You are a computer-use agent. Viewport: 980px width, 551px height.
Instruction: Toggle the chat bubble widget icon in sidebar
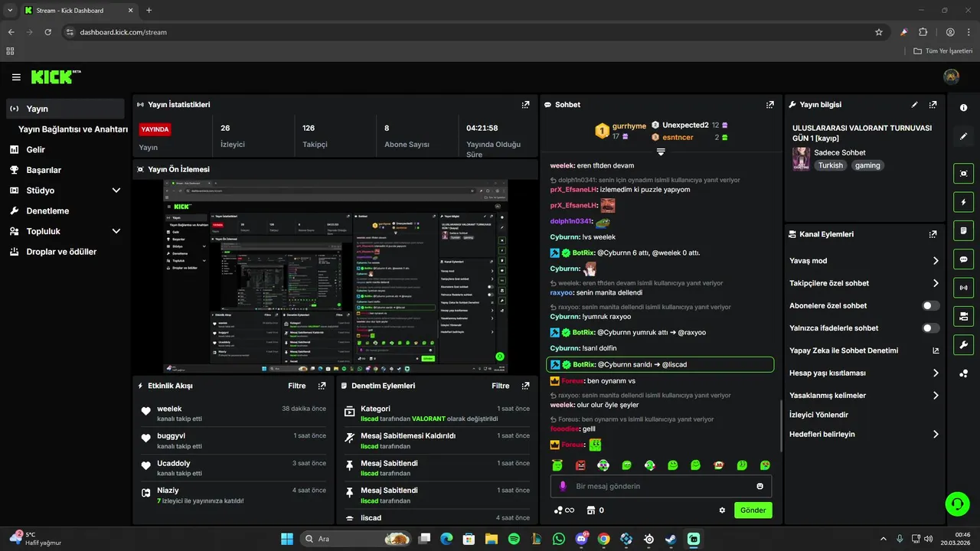(x=964, y=259)
